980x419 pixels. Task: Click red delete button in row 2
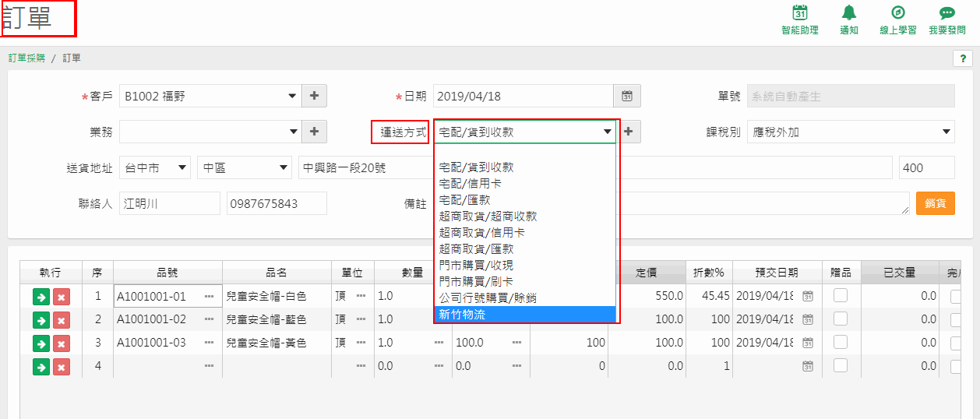point(62,320)
